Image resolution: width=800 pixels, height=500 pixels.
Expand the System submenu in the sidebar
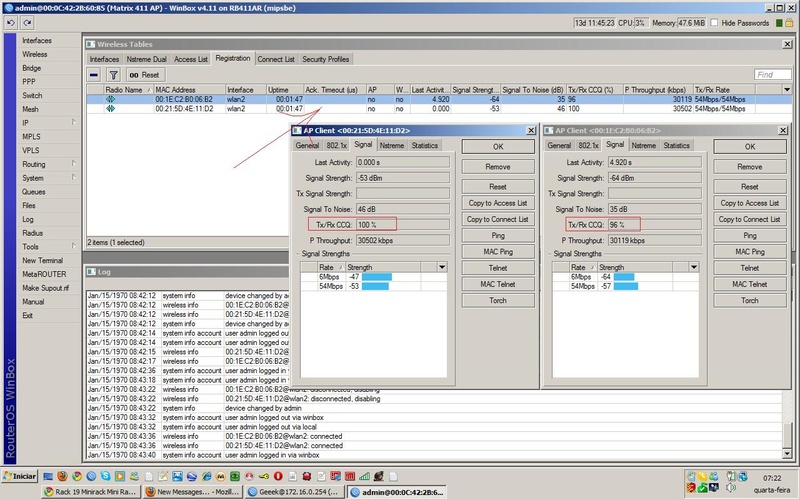pyautogui.click(x=73, y=178)
